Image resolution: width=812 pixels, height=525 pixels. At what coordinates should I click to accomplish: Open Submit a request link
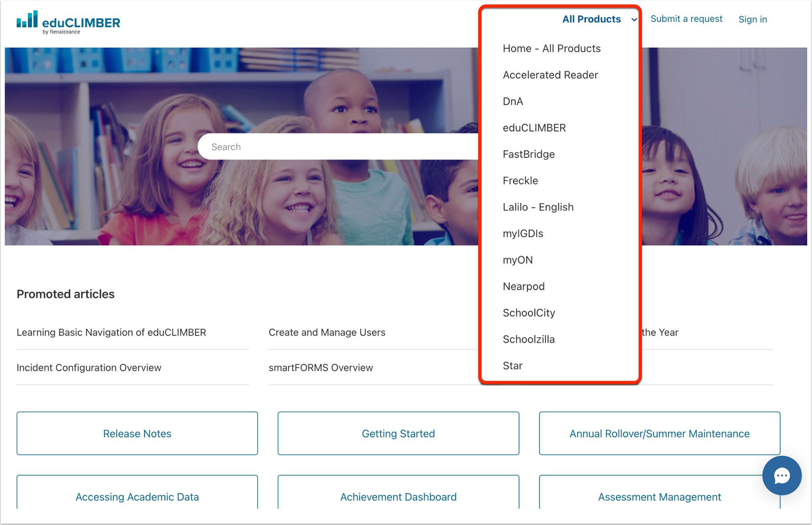pyautogui.click(x=686, y=19)
